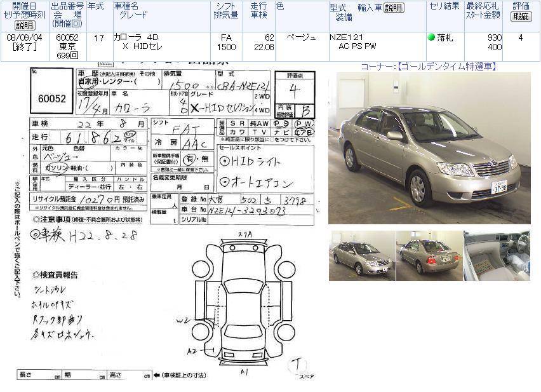The width and height of the screenshot is (541, 392).
Task: Click the 最終応札 column header
Action: coord(483,6)
